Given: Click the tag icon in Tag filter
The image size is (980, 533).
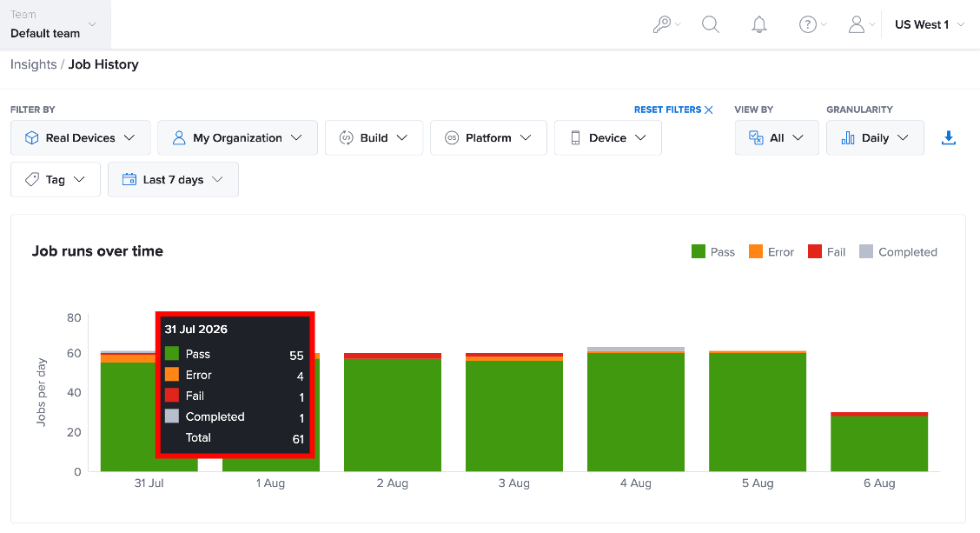Looking at the screenshot, I should [x=32, y=179].
